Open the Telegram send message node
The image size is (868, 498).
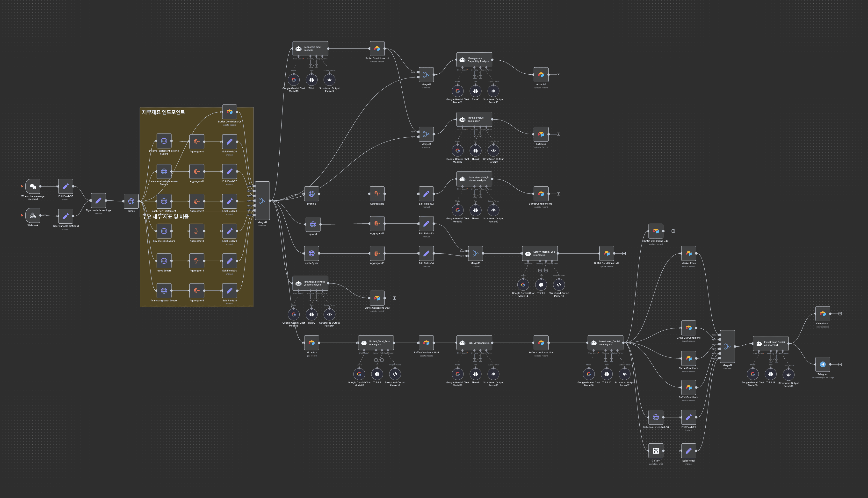(x=823, y=364)
